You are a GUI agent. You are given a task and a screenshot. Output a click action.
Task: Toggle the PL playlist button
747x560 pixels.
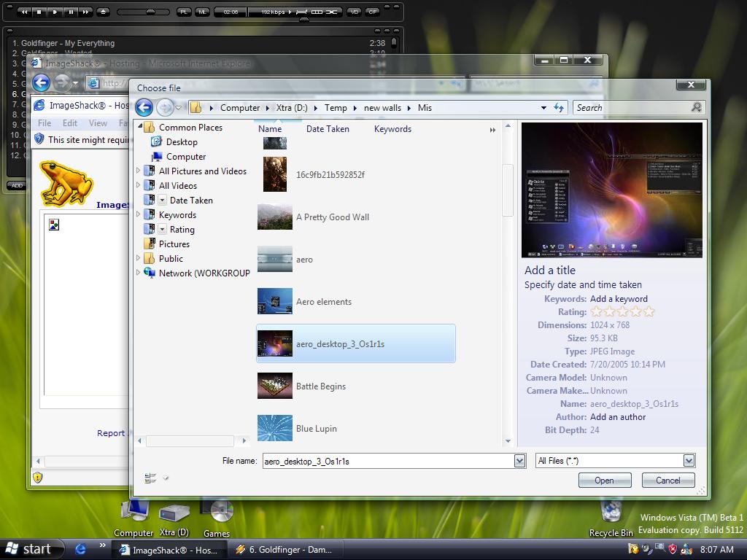click(184, 12)
